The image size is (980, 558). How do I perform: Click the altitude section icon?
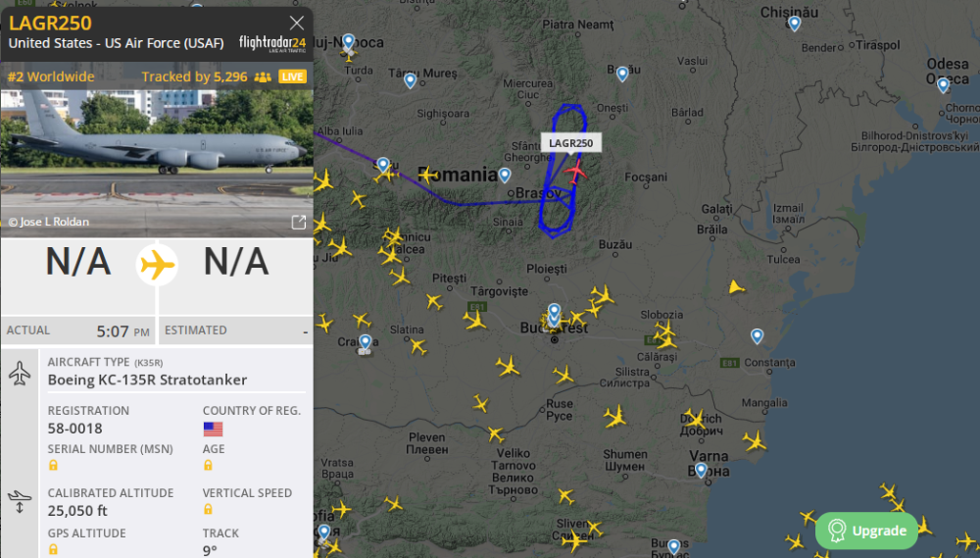(x=20, y=502)
